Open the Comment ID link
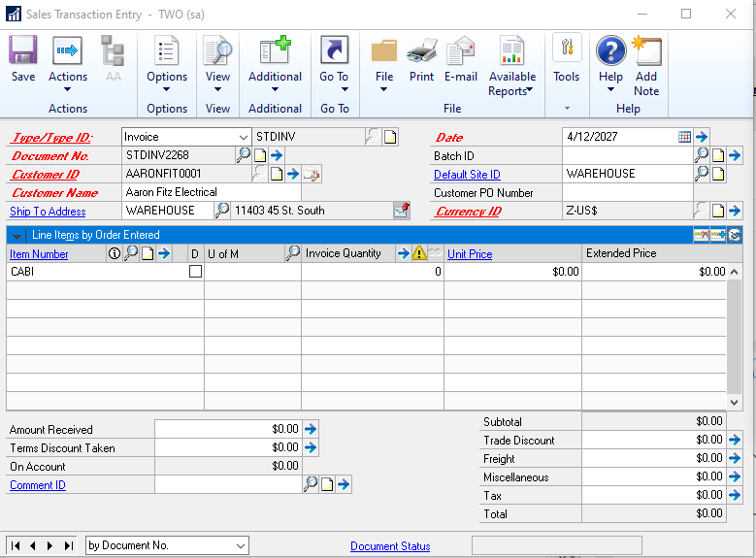Viewport: 756px width, 558px height. [38, 485]
